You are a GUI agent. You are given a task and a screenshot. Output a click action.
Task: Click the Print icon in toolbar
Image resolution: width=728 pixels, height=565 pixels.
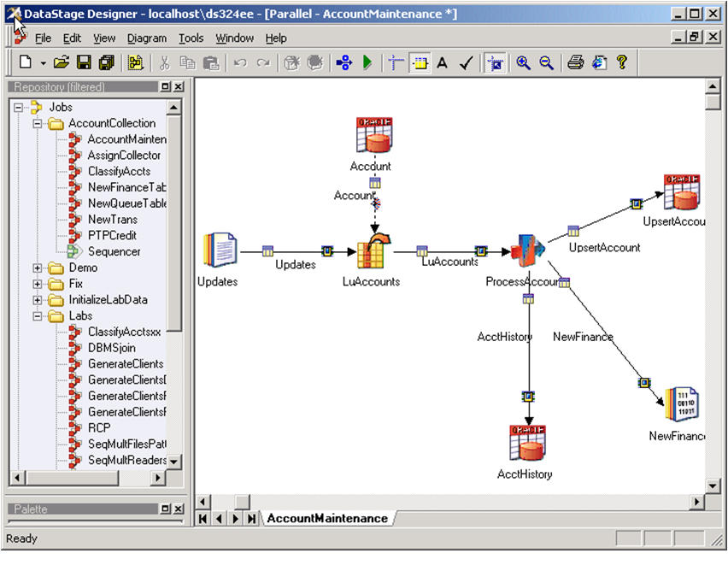click(x=576, y=62)
